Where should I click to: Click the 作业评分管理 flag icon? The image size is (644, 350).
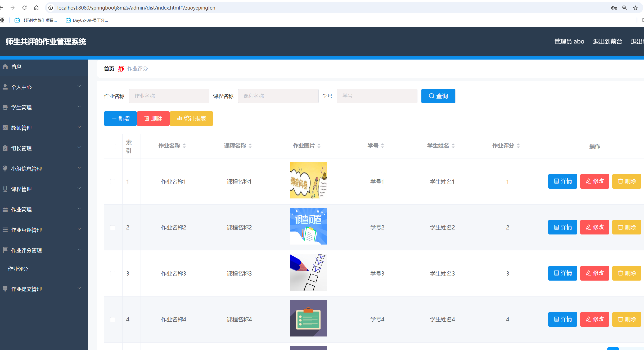point(5,250)
